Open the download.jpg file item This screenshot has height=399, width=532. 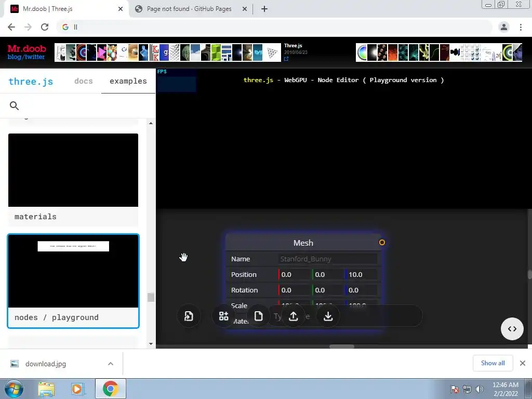tap(46, 364)
